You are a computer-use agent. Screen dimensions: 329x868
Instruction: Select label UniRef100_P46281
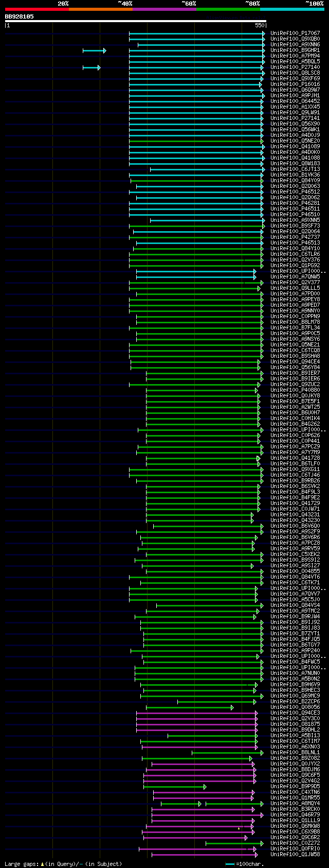click(295, 203)
